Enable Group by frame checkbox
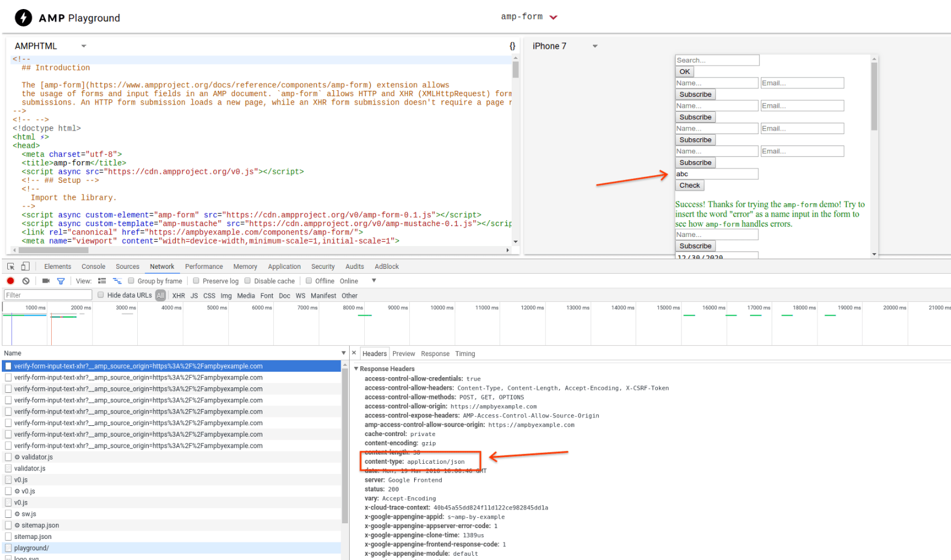Screen dimensions: 951x560 pyautogui.click(x=131, y=281)
